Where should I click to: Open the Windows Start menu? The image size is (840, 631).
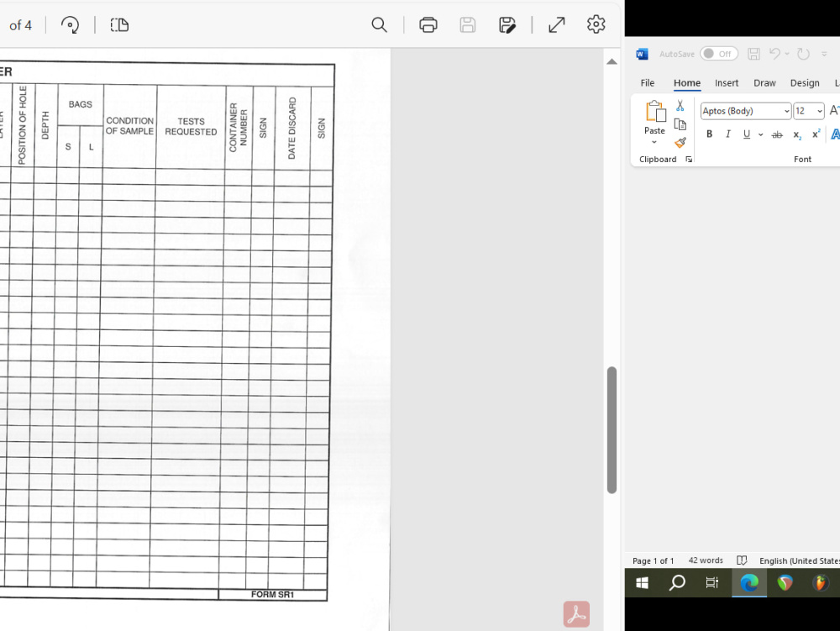(x=643, y=582)
